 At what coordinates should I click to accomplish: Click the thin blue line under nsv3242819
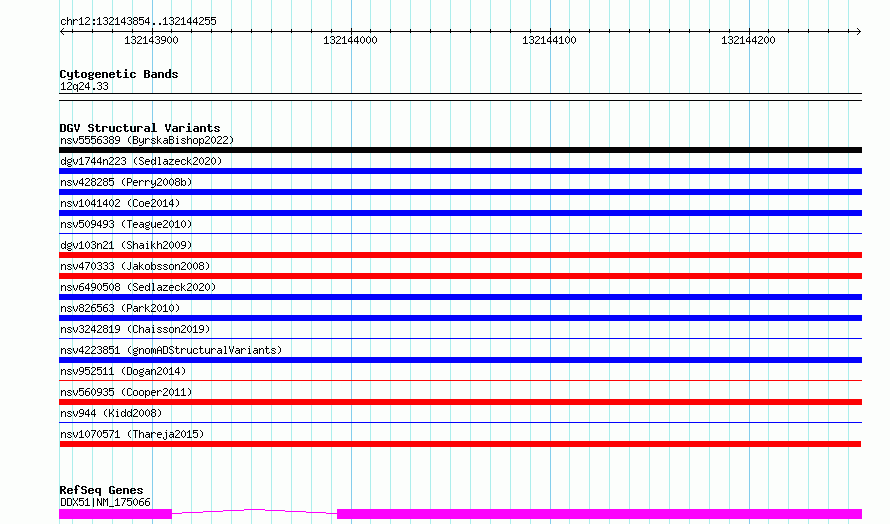[x=460, y=338]
